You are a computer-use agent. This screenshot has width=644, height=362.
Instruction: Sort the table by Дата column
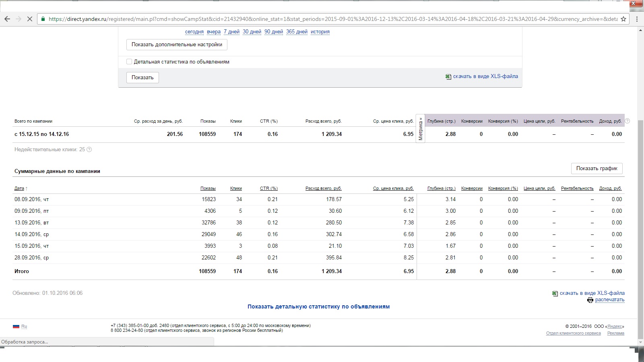click(x=19, y=188)
